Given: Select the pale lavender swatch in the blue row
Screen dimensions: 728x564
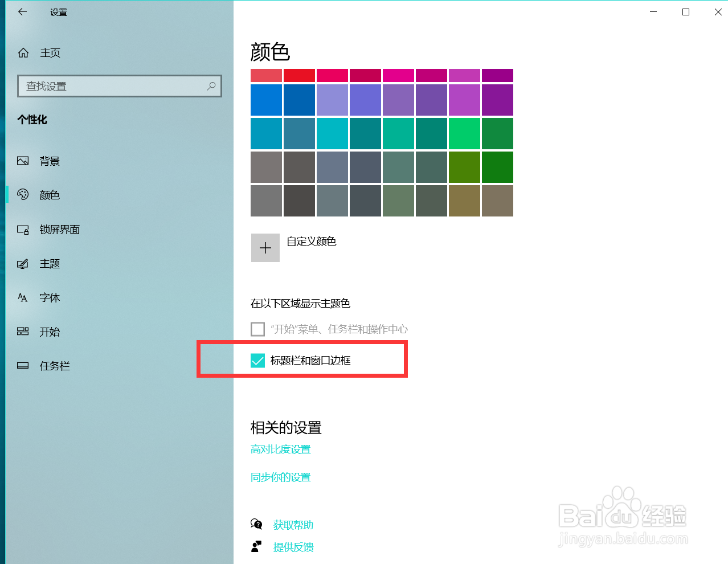Looking at the screenshot, I should point(332,100).
